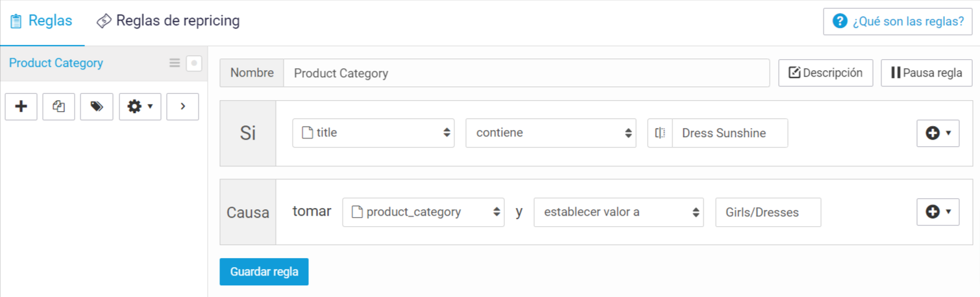Screen dimensions: 980x297
Task: Click the drag handle lines icon
Action: (175, 63)
